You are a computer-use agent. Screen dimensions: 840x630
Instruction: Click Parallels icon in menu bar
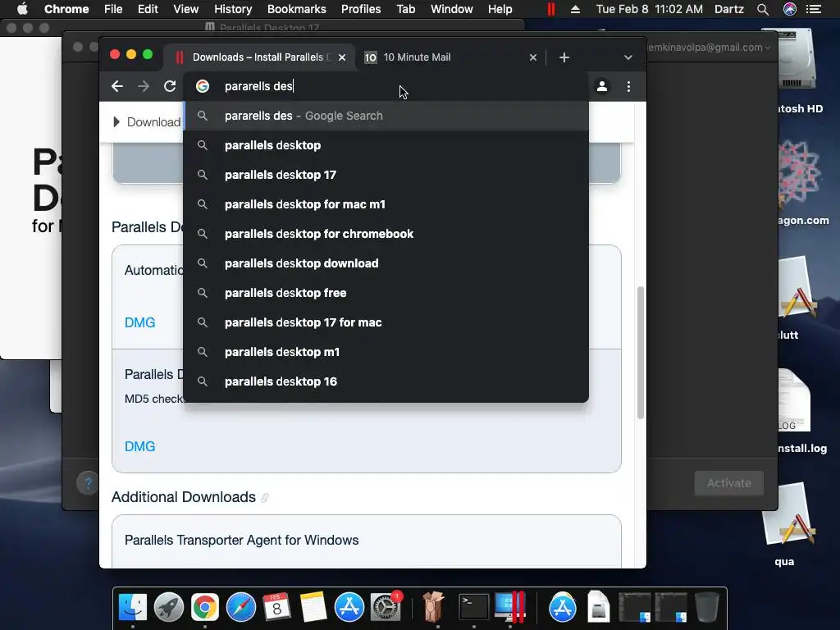(x=550, y=9)
